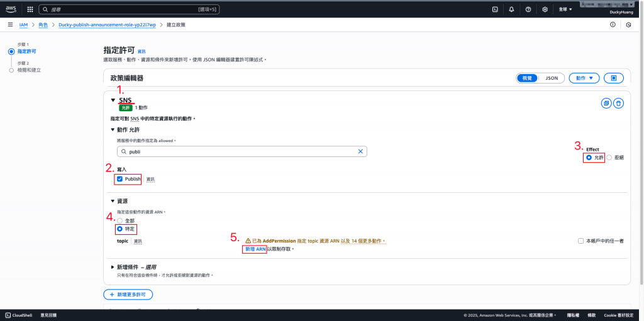Image resolution: width=644 pixels, height=321 pixels.
Task: Click the CloudShell icon in the footer
Action: (x=8, y=315)
